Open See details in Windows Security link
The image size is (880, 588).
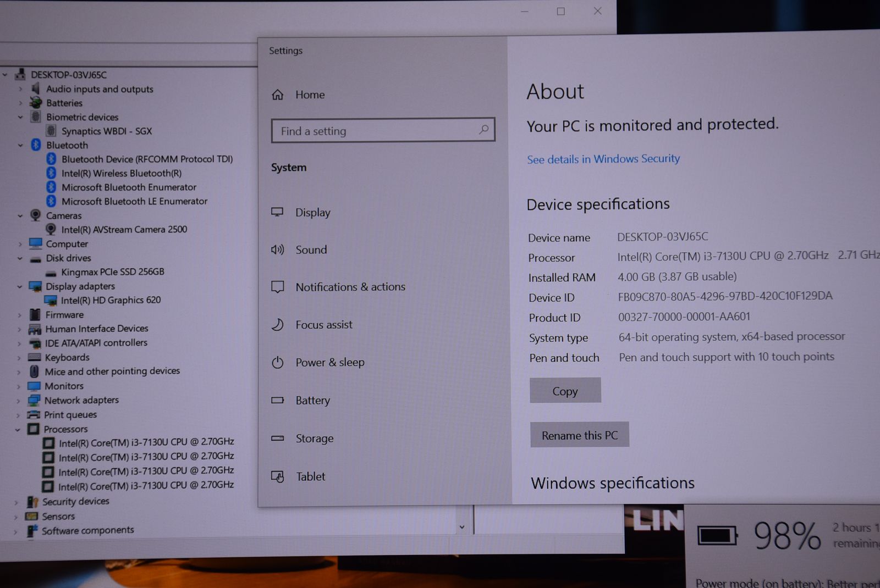point(603,159)
